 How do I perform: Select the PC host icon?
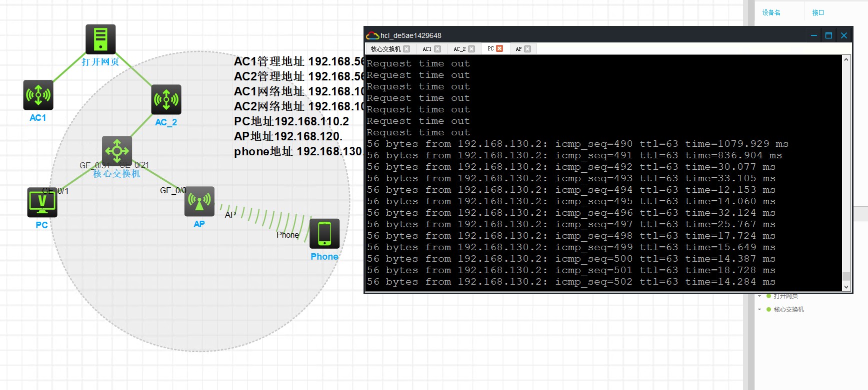(x=42, y=202)
